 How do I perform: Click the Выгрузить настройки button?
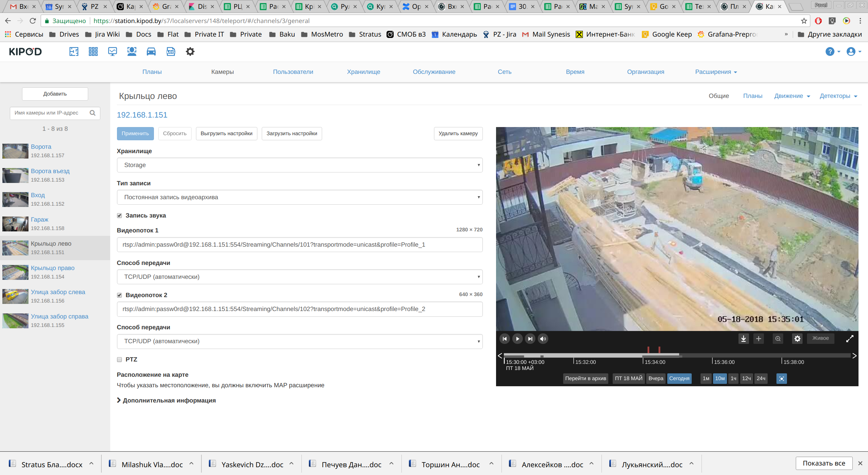(226, 133)
